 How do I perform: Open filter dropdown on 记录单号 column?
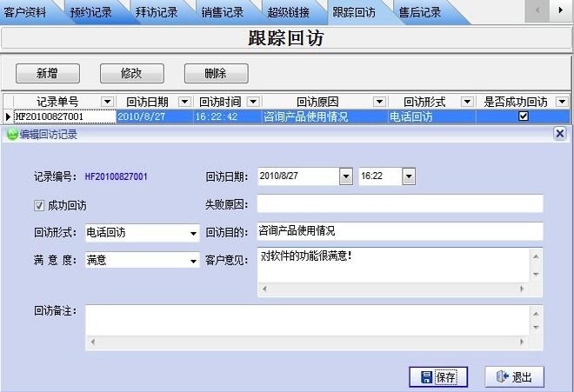coord(107,102)
